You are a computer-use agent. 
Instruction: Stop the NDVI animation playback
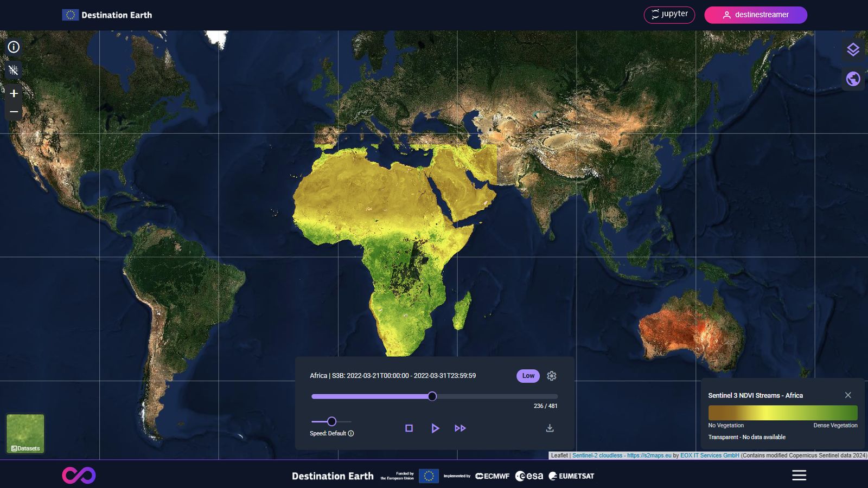pyautogui.click(x=410, y=428)
